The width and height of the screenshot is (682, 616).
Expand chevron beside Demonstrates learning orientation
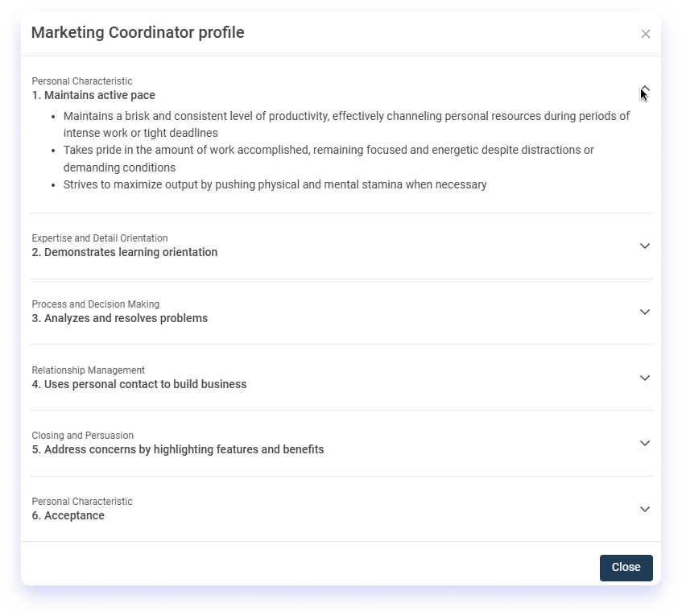click(645, 246)
